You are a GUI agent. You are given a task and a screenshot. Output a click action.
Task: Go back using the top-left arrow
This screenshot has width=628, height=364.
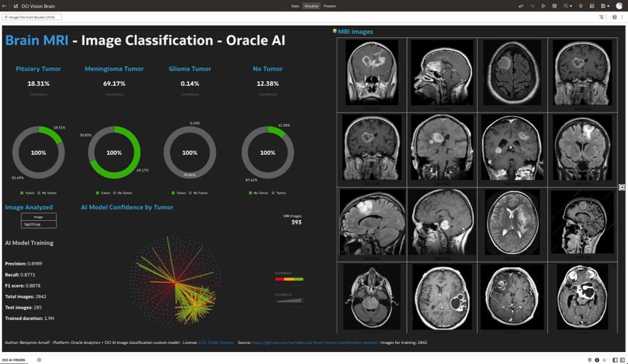click(4, 6)
